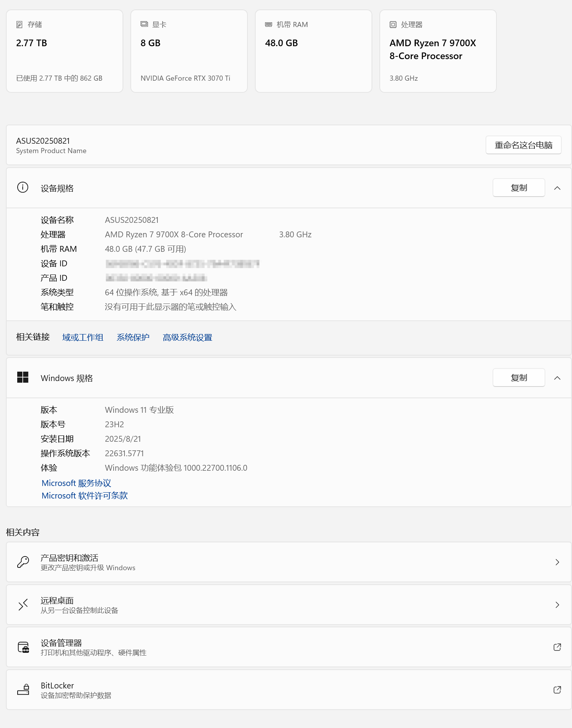
Task: Select the Windows 11 专业版 edition text
Action: click(x=139, y=410)
